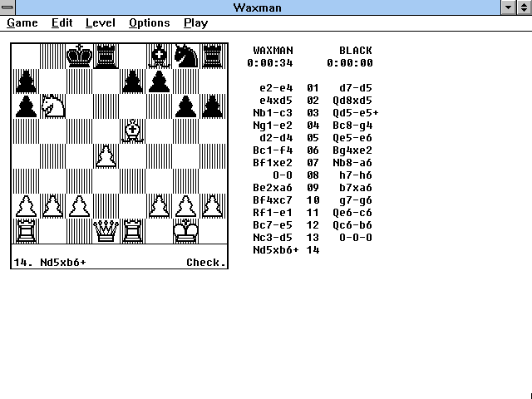532x399 pixels.
Task: Click Black's 0-0-0 castling move entry
Action: (356, 238)
